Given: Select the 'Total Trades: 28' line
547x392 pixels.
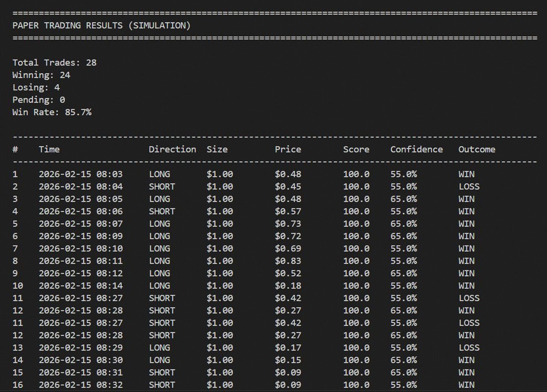Looking at the screenshot, I should click(55, 62).
